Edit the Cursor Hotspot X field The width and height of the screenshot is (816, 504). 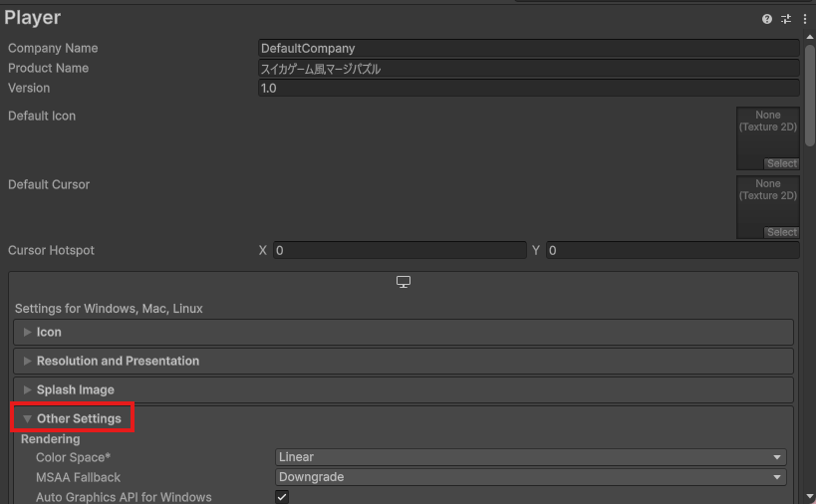[x=400, y=250]
